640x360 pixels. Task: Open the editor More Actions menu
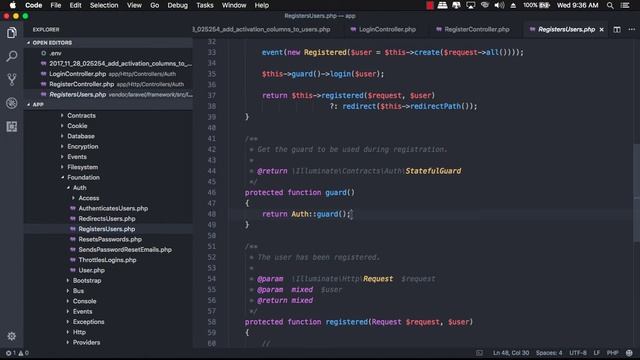[x=631, y=29]
